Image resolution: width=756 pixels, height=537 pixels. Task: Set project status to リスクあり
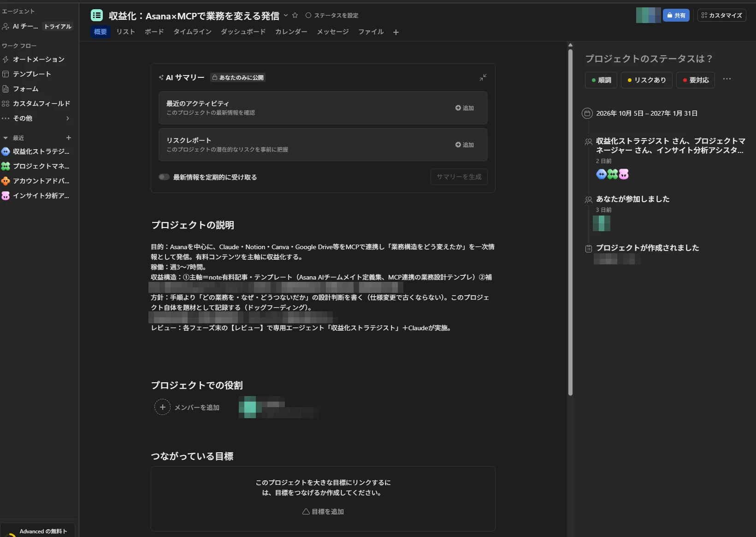646,80
